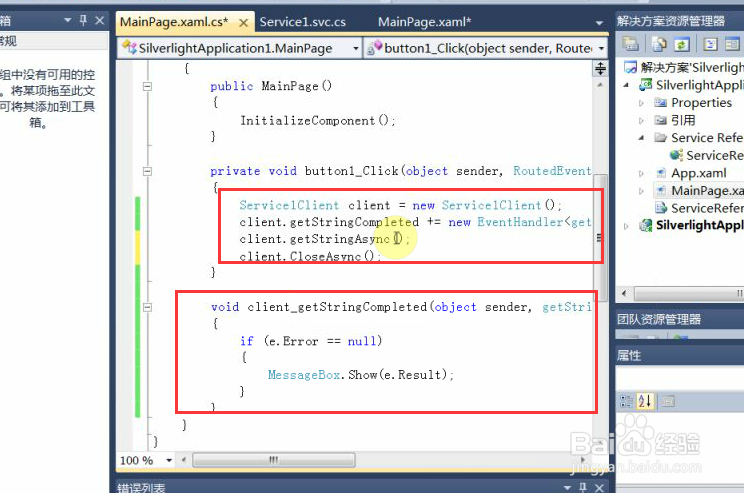
Task: Switch to the Service1.svc.cs tab
Action: [x=303, y=22]
